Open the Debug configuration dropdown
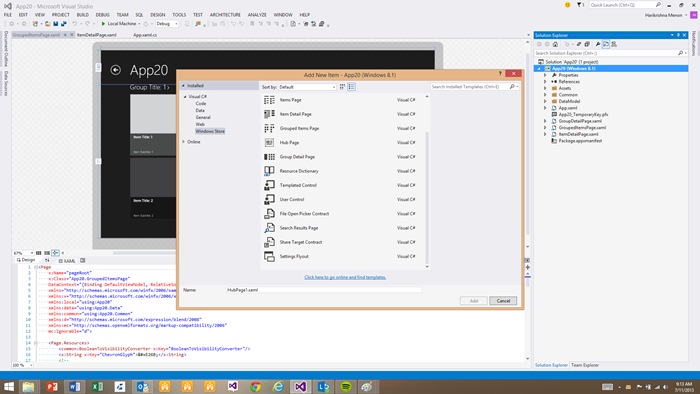Viewport: 700px width, 394px height. coord(167,24)
